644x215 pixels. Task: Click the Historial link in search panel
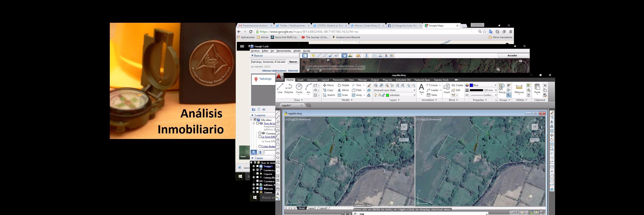pyautogui.click(x=293, y=71)
